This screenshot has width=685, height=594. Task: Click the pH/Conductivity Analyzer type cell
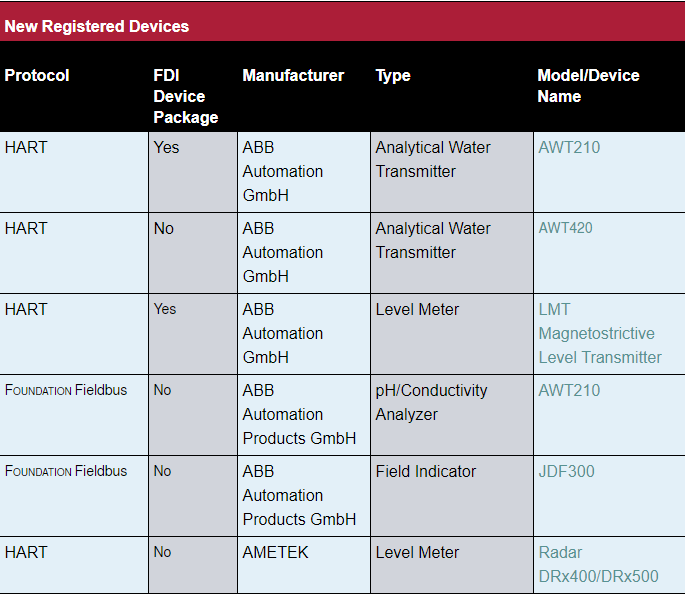tap(431, 402)
